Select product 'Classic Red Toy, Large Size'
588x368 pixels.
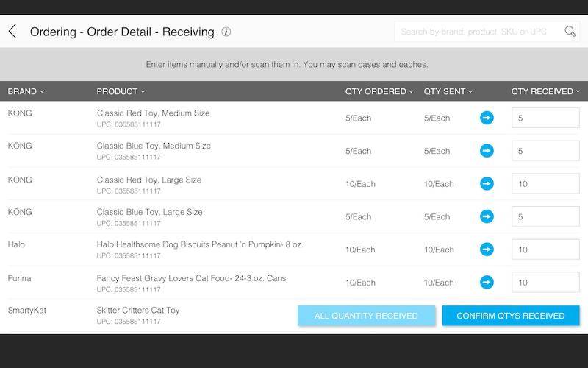(x=149, y=180)
